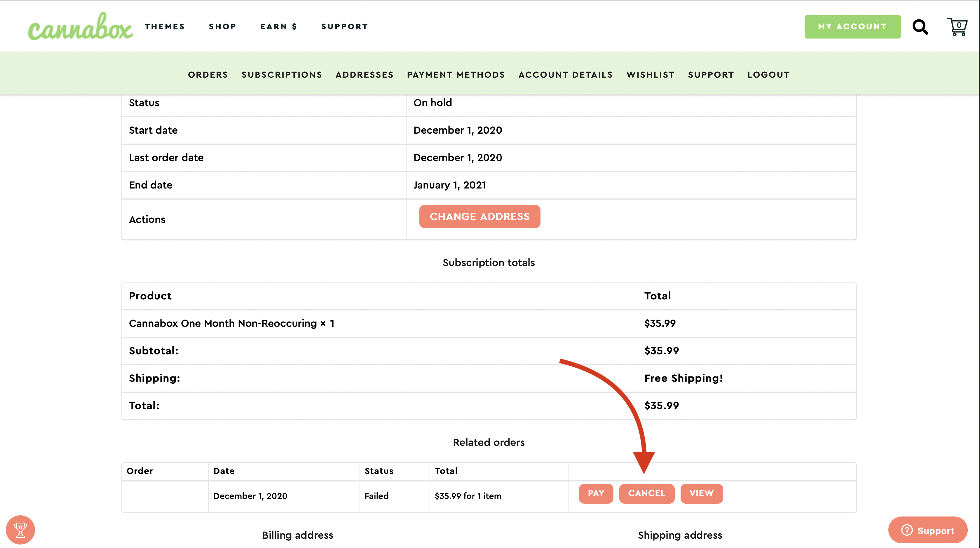Open the top Support menu
This screenshot has height=548, width=980.
[x=345, y=27]
